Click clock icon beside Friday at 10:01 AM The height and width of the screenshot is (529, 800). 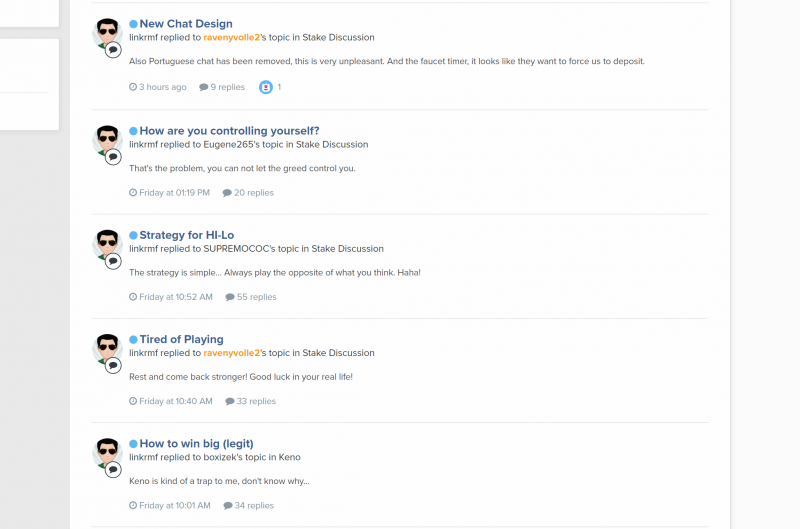coord(133,506)
